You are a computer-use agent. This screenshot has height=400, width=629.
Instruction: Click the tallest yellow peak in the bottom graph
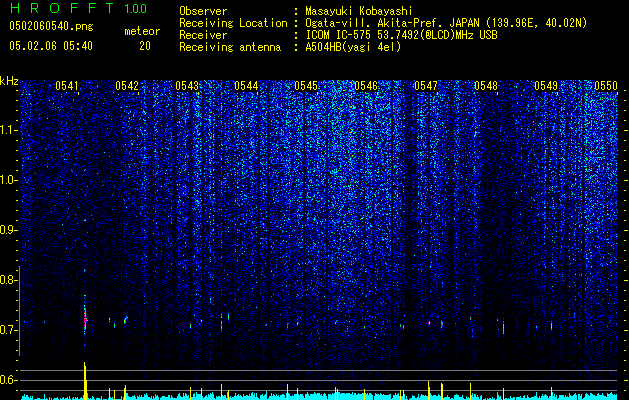[x=85, y=381]
